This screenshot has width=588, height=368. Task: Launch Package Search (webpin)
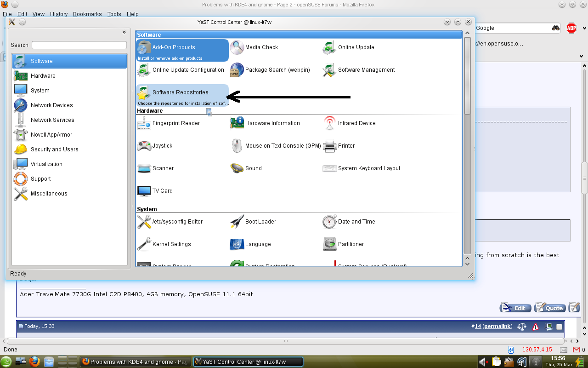[x=270, y=70]
